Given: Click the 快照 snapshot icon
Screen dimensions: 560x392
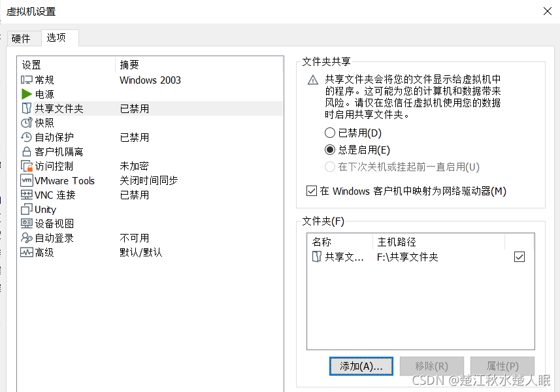Looking at the screenshot, I should (26, 123).
